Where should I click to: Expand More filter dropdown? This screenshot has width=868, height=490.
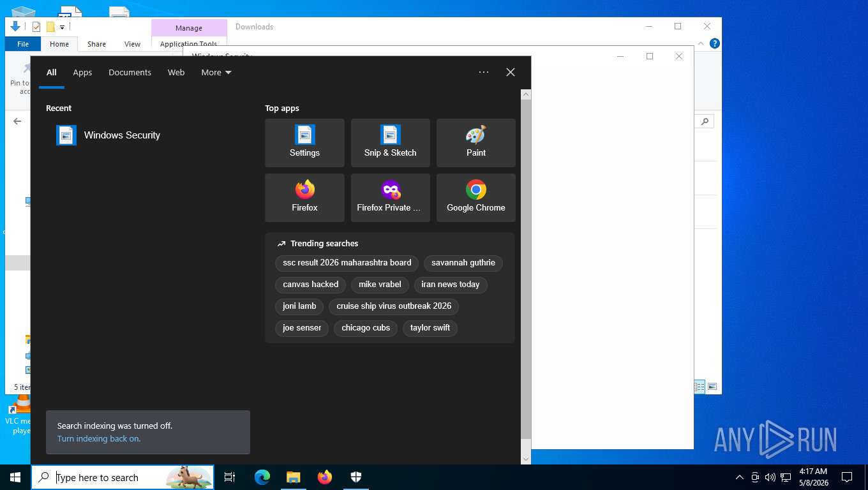216,72
